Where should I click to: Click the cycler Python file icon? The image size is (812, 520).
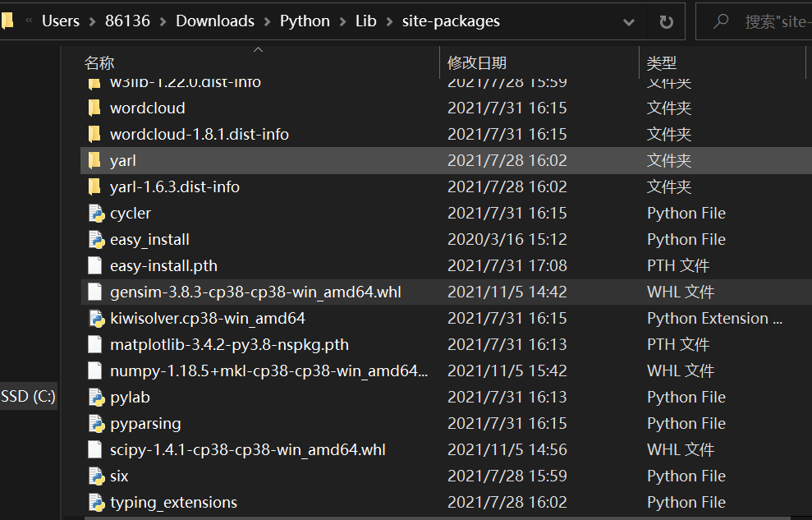point(96,214)
